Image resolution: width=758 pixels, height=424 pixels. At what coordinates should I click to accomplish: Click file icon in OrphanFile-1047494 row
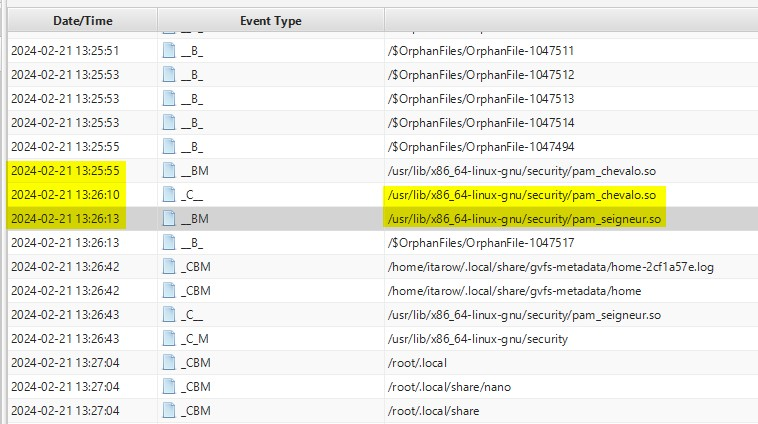[169, 146]
